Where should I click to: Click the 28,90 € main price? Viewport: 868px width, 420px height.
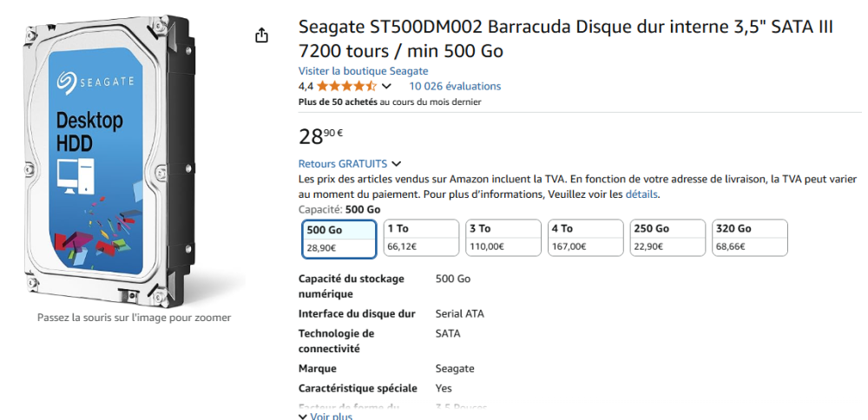320,135
